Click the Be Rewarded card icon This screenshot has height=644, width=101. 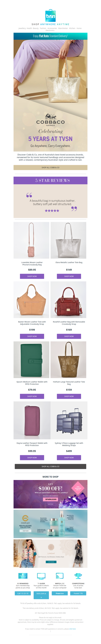coord(23,576)
